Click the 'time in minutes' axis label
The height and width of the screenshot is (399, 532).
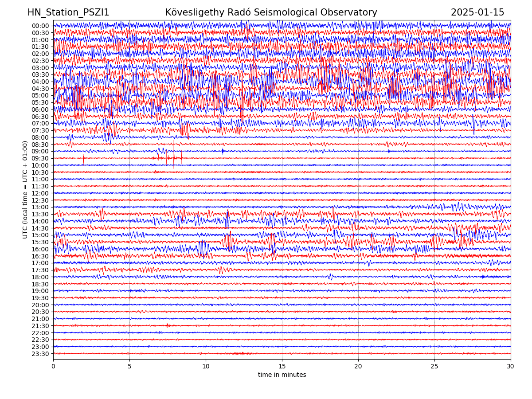click(282, 375)
